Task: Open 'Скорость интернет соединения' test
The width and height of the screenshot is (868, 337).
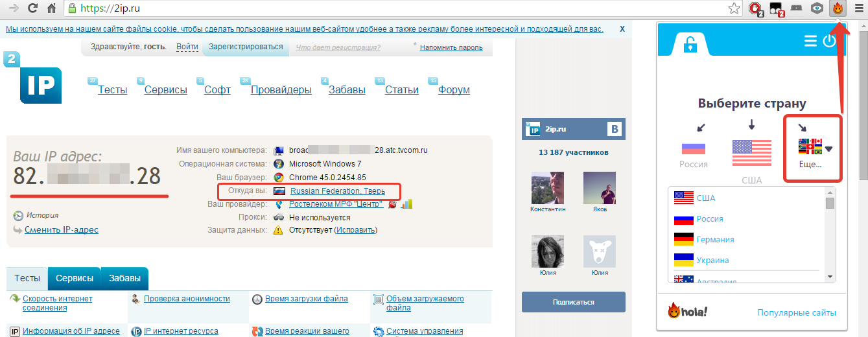Action: 58,303
